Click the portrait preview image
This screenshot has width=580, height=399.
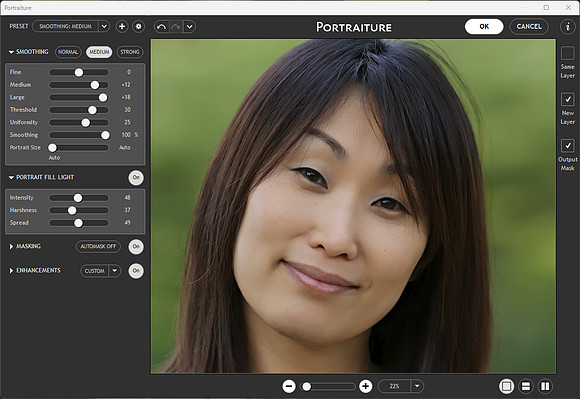(x=353, y=206)
